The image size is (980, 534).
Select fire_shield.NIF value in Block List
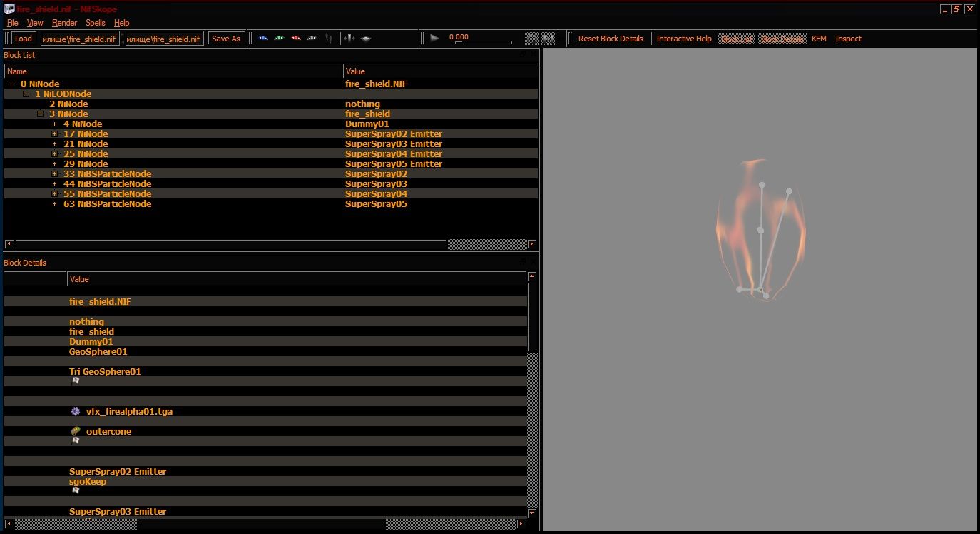(376, 84)
